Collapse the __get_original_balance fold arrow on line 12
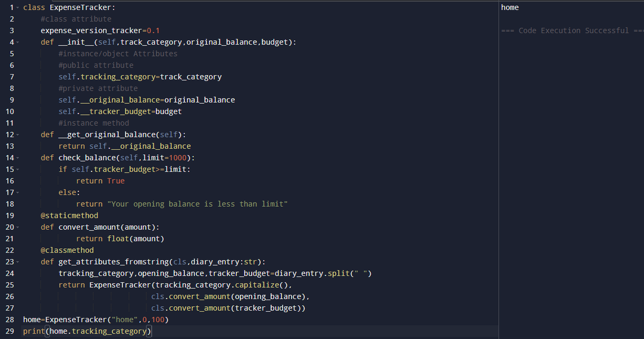 [x=17, y=135]
